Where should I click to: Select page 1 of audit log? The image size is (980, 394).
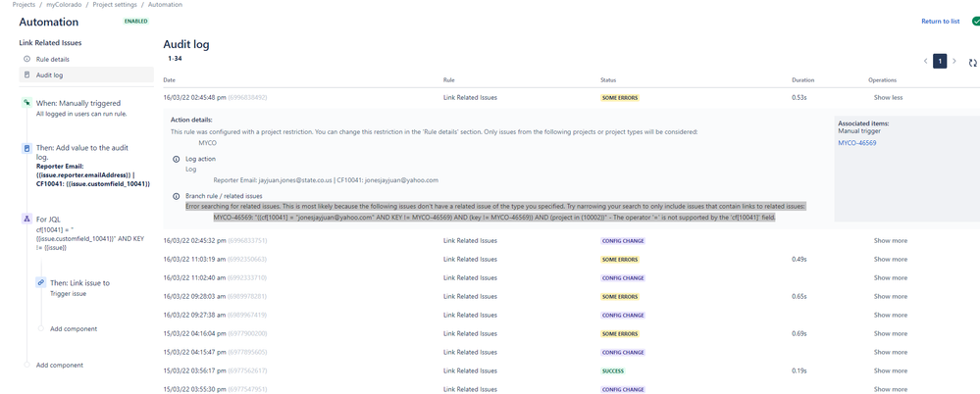coord(940,61)
